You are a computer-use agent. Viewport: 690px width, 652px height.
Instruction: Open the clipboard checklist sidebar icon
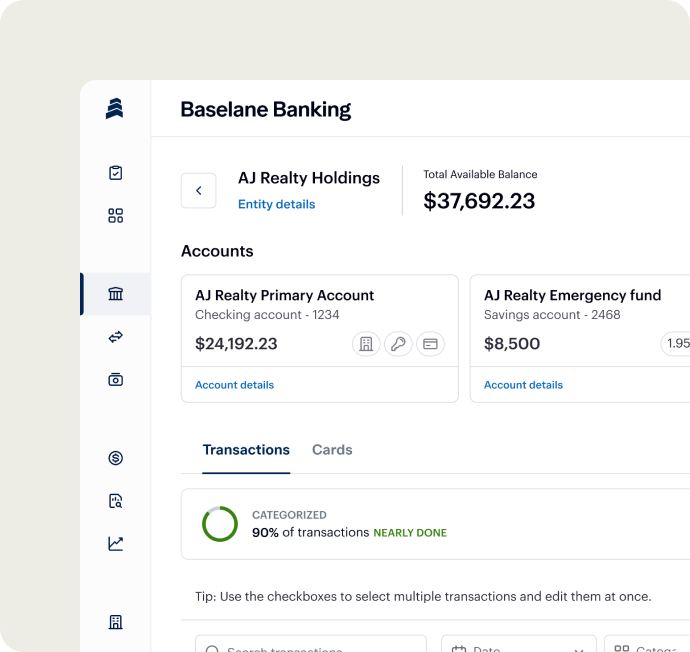click(x=115, y=173)
